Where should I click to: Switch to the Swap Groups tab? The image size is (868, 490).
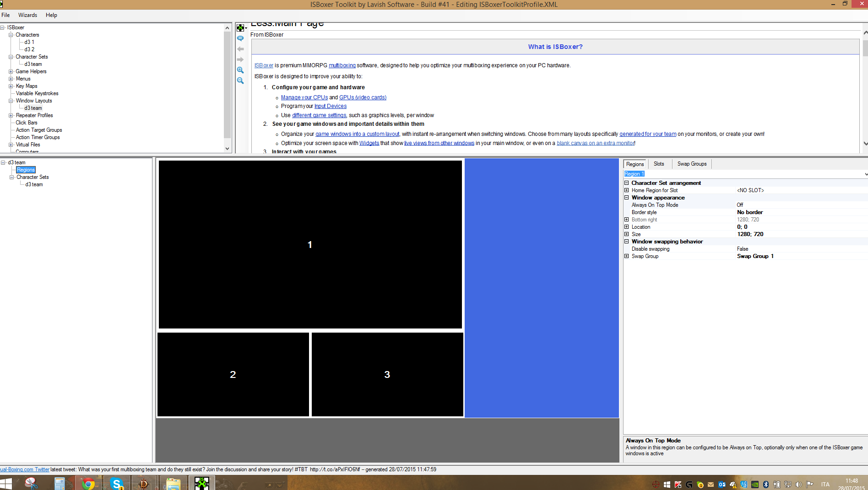(692, 164)
